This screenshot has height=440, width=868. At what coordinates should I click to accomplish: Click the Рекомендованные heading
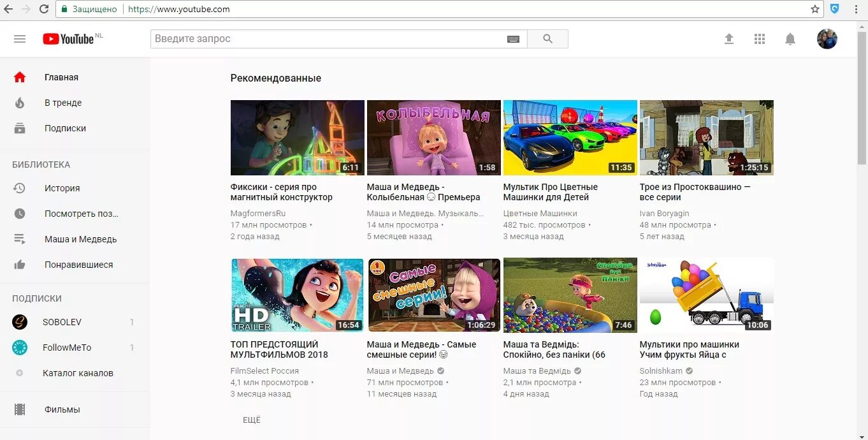276,78
